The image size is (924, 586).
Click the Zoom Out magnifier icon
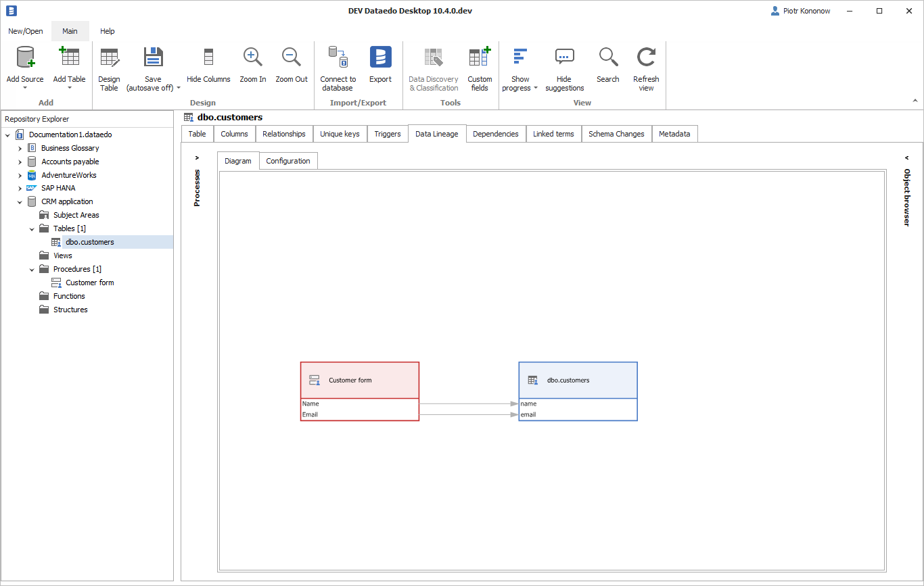coord(292,58)
